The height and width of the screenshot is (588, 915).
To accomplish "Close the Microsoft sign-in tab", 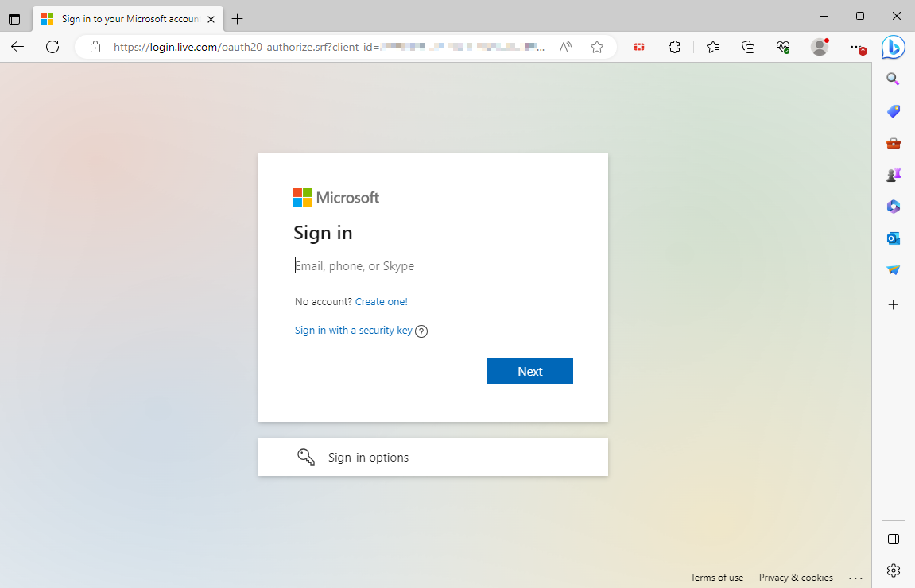I will pyautogui.click(x=211, y=19).
